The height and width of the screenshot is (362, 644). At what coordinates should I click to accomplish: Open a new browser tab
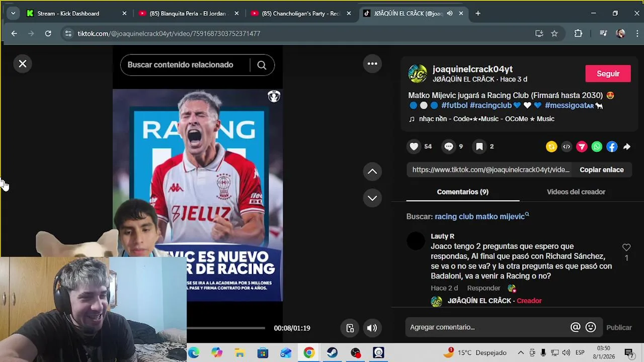(478, 14)
